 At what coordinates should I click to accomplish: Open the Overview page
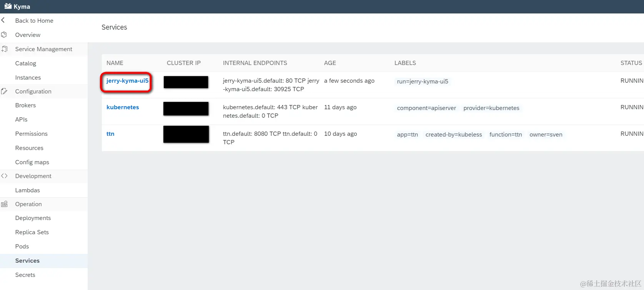pyautogui.click(x=28, y=35)
